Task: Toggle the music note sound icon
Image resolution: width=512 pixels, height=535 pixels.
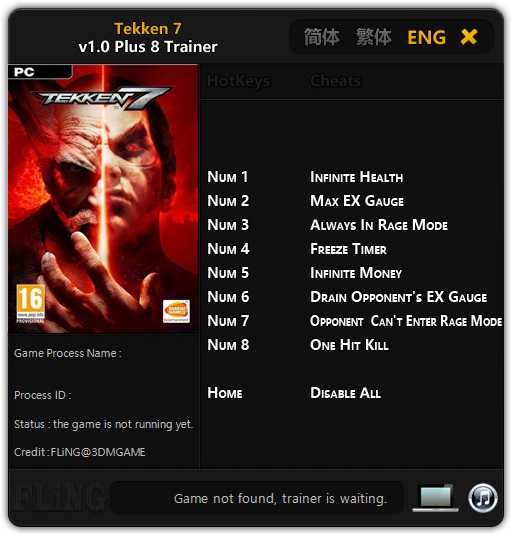Action: click(x=482, y=498)
